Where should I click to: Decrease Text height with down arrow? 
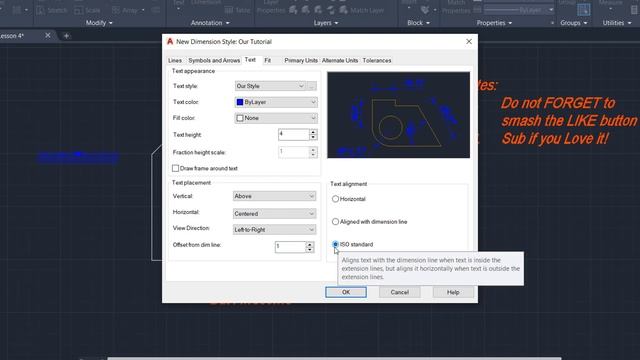coord(313,137)
